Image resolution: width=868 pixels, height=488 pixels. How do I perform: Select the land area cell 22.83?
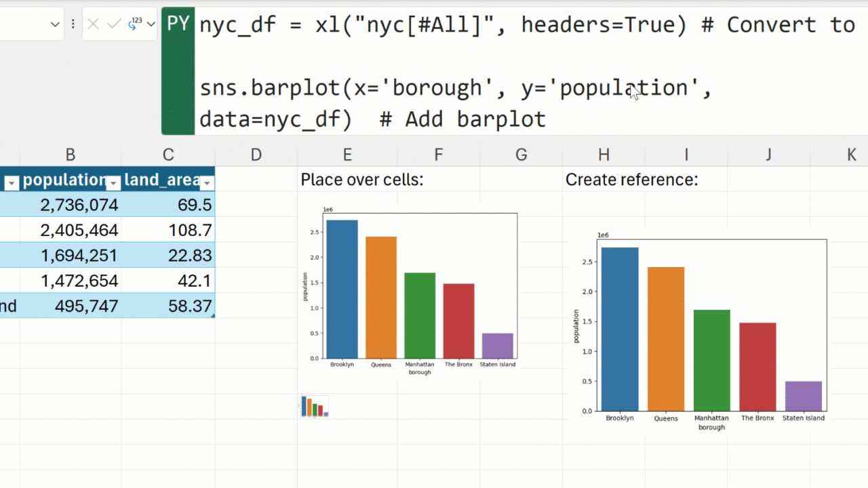pos(168,256)
